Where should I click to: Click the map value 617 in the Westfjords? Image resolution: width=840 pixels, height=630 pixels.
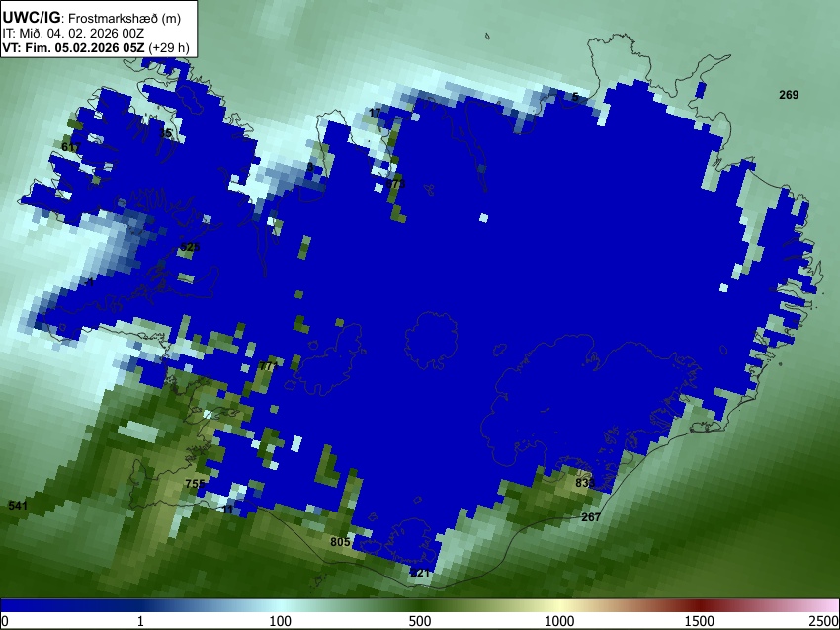click(71, 147)
